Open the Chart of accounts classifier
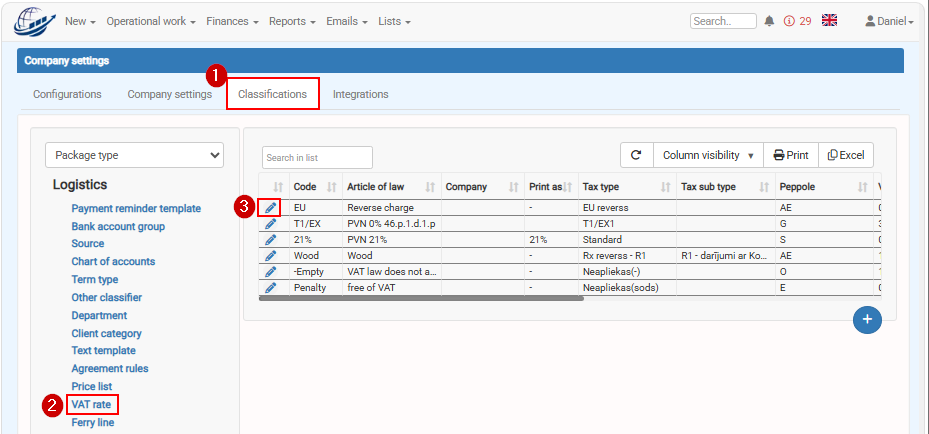Screen dimensions: 929x434 pos(113,261)
